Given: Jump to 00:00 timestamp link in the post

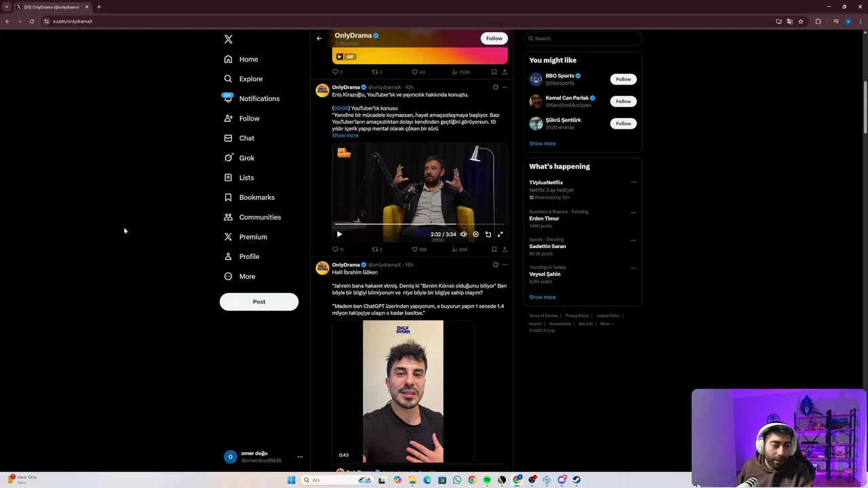Looking at the screenshot, I should (x=341, y=108).
